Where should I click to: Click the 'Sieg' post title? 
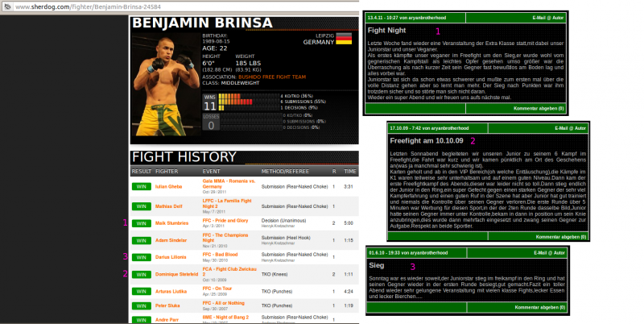click(376, 265)
